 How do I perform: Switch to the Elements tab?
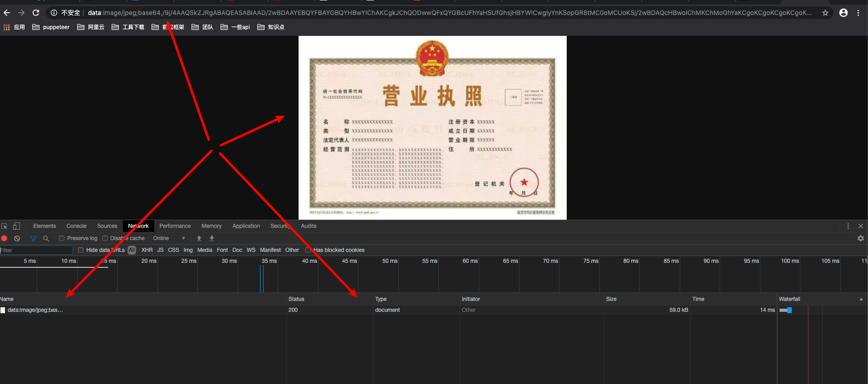44,226
